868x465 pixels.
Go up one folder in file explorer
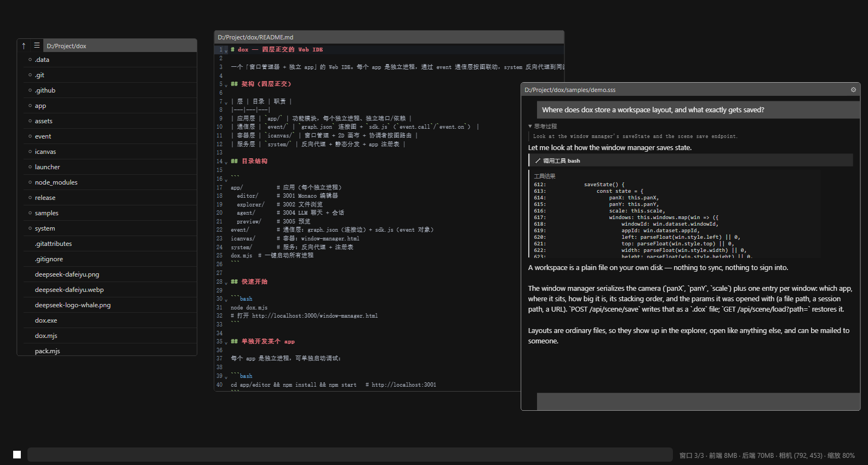pyautogui.click(x=24, y=46)
